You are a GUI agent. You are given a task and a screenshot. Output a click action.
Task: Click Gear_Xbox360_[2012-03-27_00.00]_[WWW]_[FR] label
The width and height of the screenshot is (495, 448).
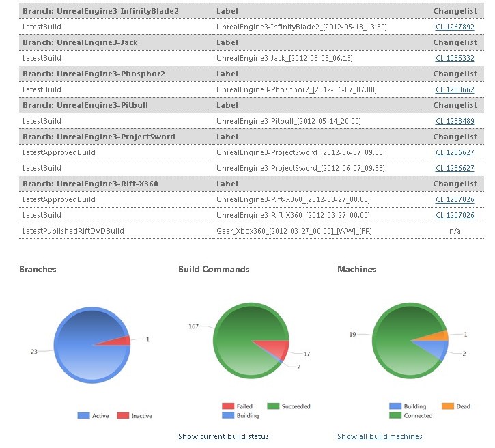(x=294, y=231)
